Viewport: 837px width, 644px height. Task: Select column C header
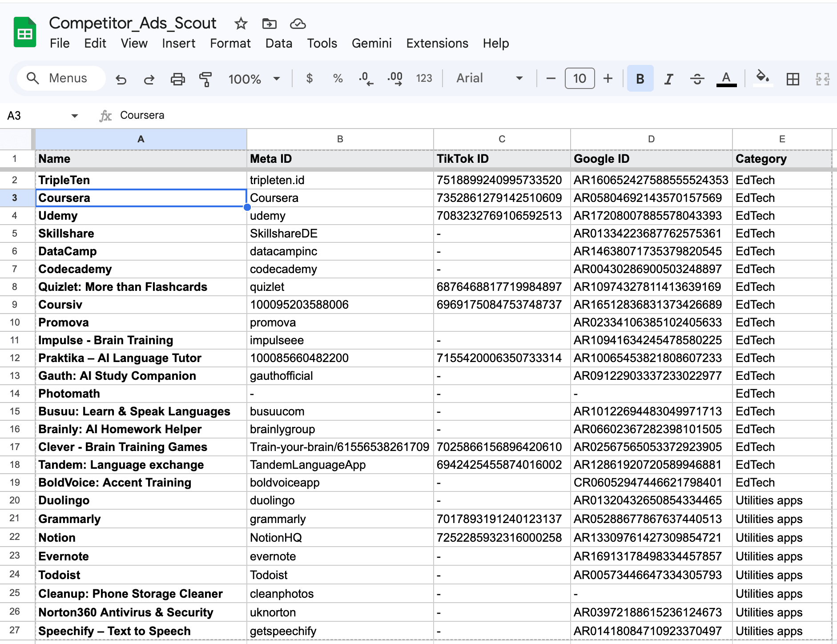(502, 139)
